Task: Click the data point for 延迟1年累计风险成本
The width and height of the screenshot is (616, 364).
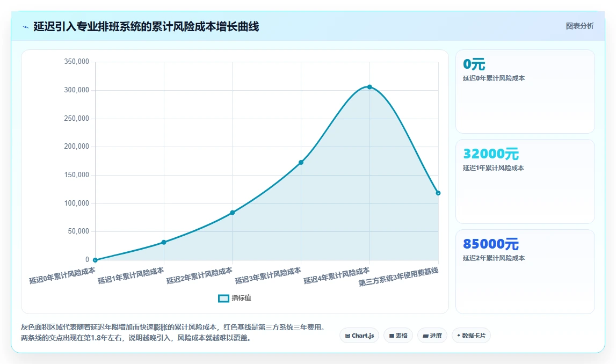Action: pyautogui.click(x=164, y=242)
